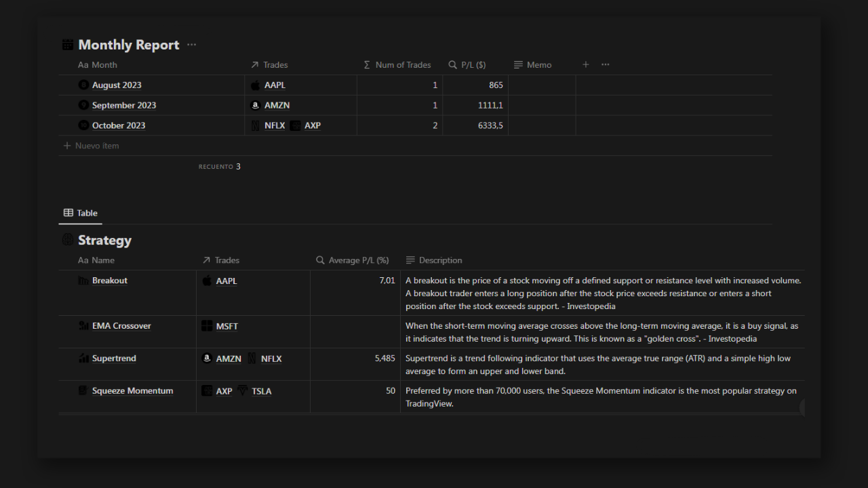Open the column options ellipsis beside Memo

[x=606, y=64]
